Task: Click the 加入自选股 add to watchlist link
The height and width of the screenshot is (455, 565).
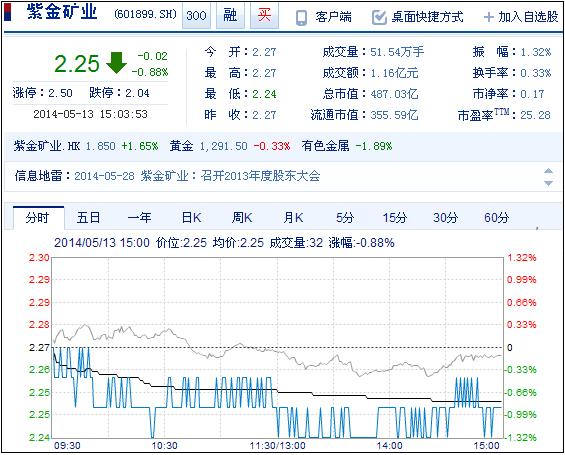Action: (528, 17)
